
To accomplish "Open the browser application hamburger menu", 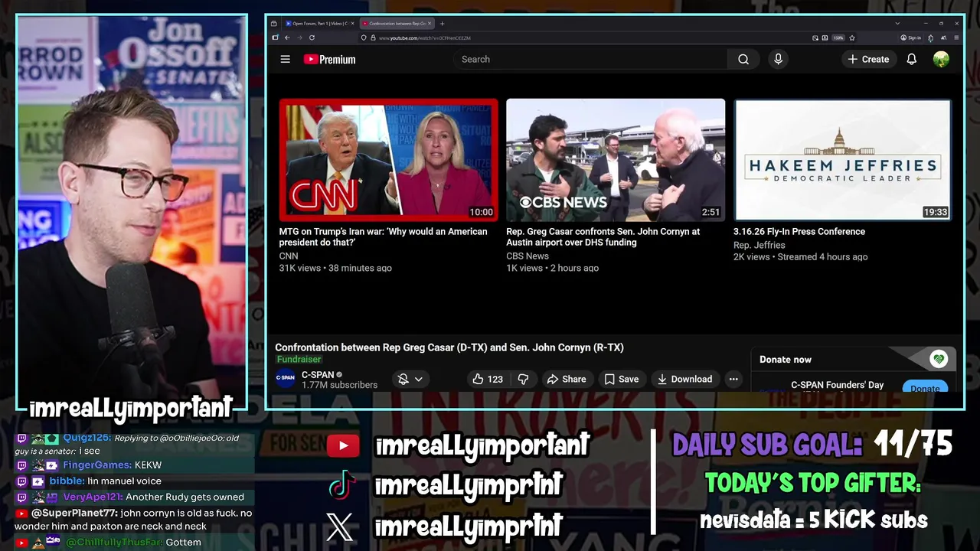I will pos(956,37).
